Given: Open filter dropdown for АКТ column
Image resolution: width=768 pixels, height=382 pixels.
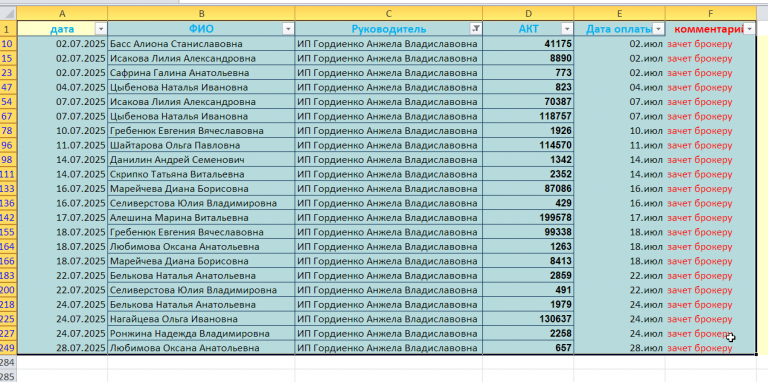Looking at the screenshot, I should pos(567,29).
